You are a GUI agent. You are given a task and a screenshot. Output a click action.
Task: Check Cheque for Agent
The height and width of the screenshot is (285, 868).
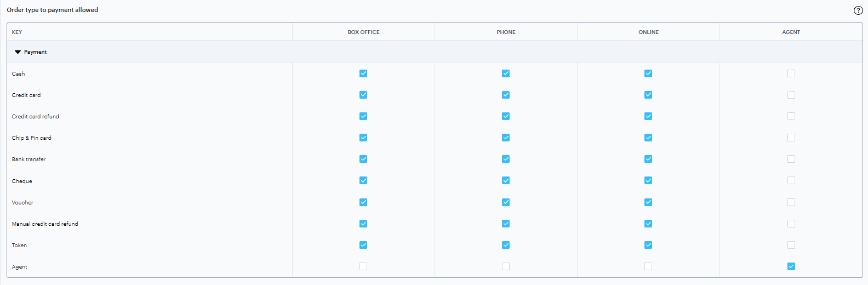791,180
